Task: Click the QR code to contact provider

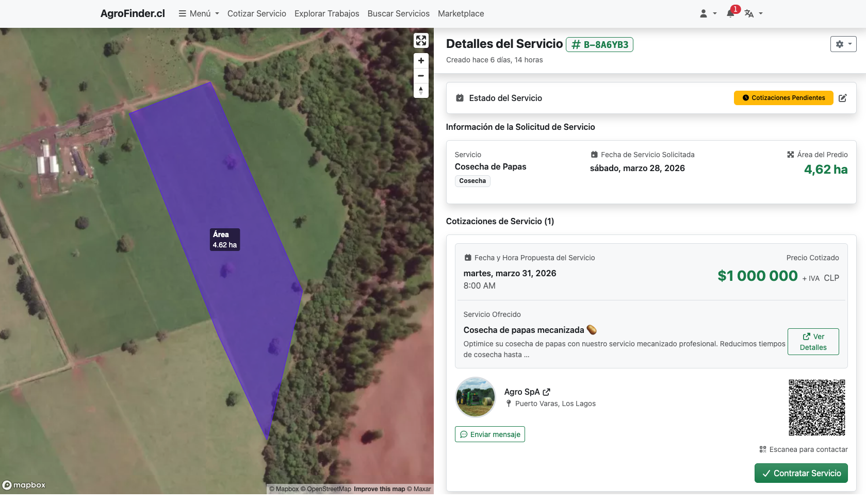Action: click(x=816, y=408)
